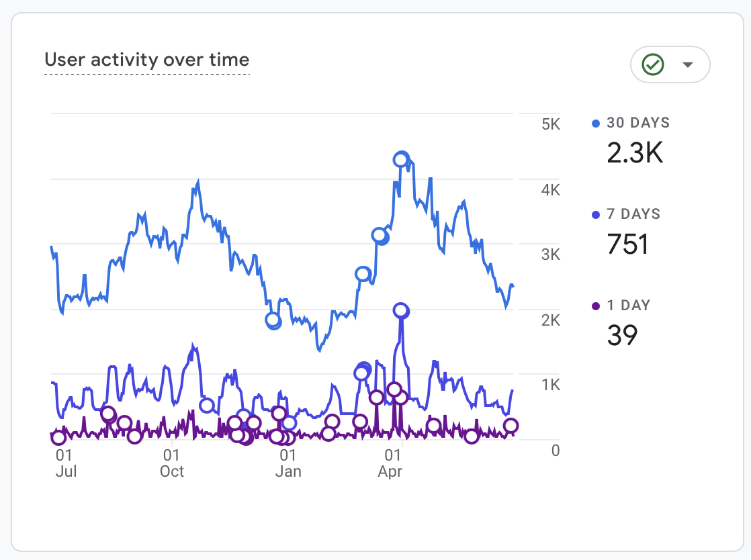Click the 30 DAYS legend label
751x560 pixels.
638,123
